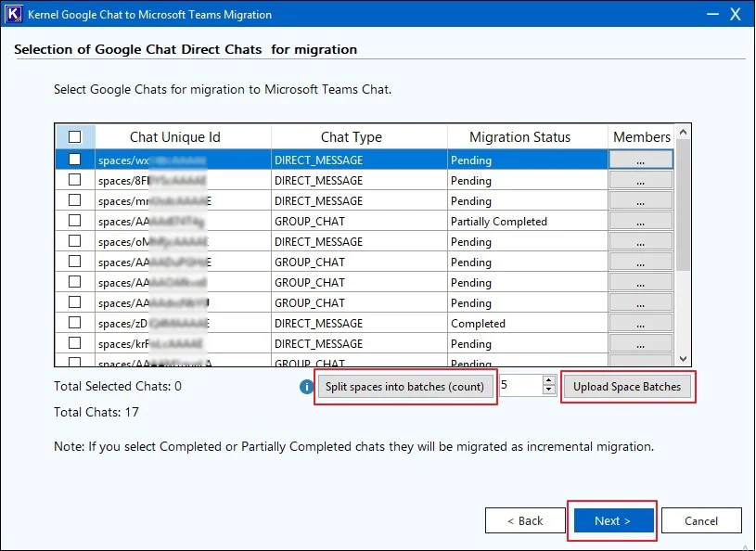Click the Next > button
756x551 pixels.
point(612,520)
